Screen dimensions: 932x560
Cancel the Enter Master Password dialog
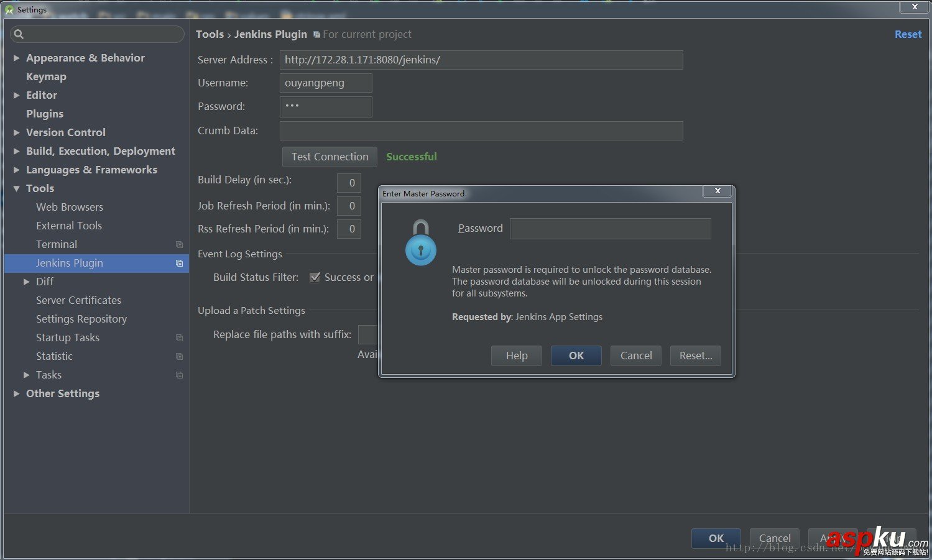coord(635,356)
